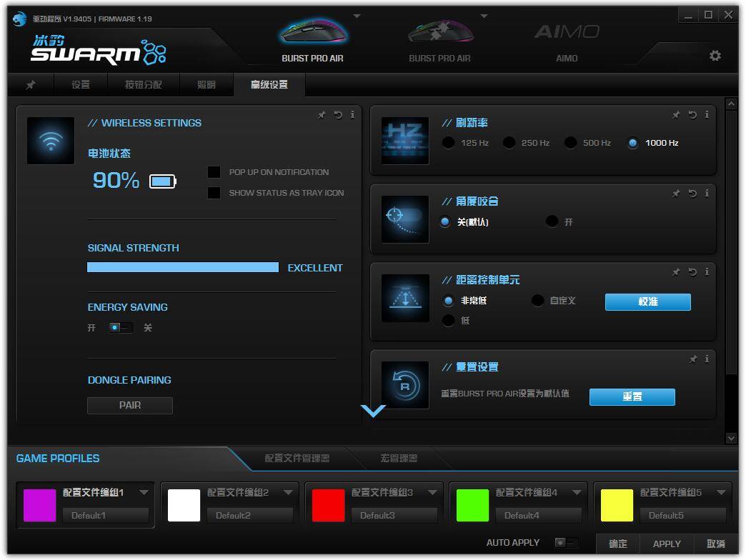This screenshot has width=746, height=560.
Task: Switch to the 按钮分配 tab
Action: (x=143, y=84)
